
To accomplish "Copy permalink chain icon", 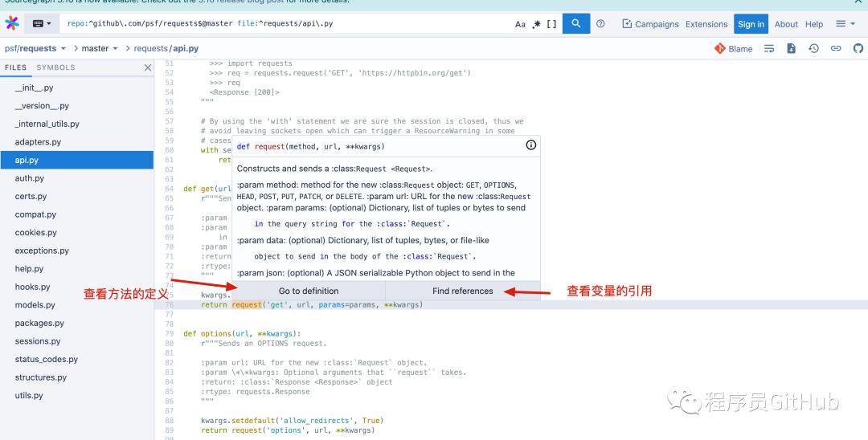I will 836,49.
